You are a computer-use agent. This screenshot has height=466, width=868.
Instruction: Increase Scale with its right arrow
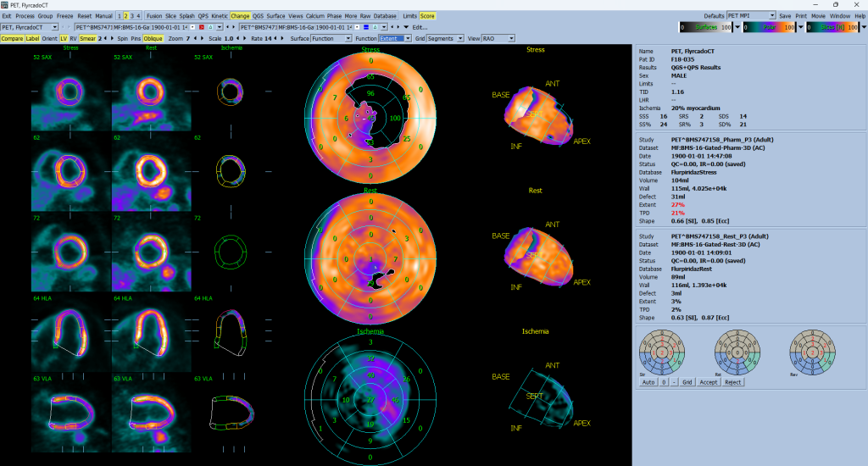(245, 39)
